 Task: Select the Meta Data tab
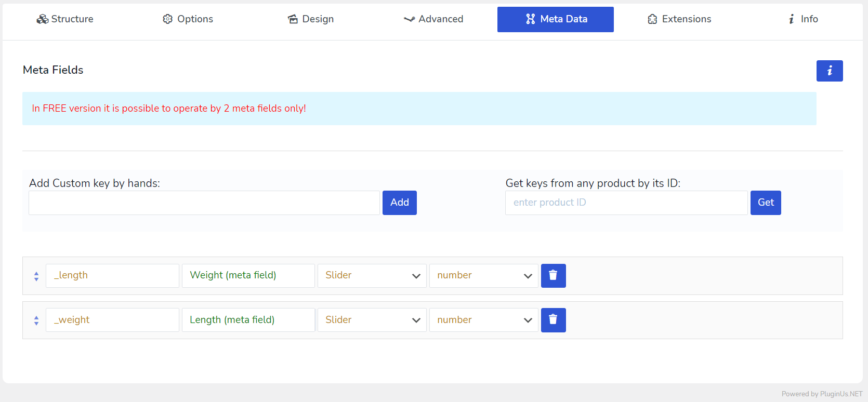click(x=555, y=19)
